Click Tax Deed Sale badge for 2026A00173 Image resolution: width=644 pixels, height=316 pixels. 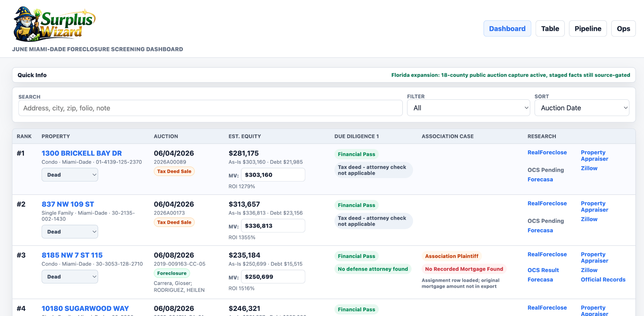click(174, 222)
